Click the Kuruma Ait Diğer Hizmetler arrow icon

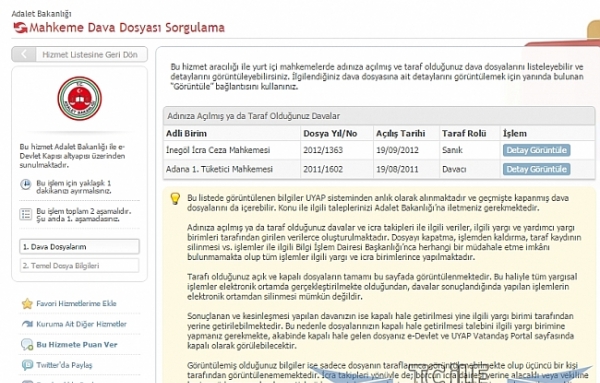point(27,324)
